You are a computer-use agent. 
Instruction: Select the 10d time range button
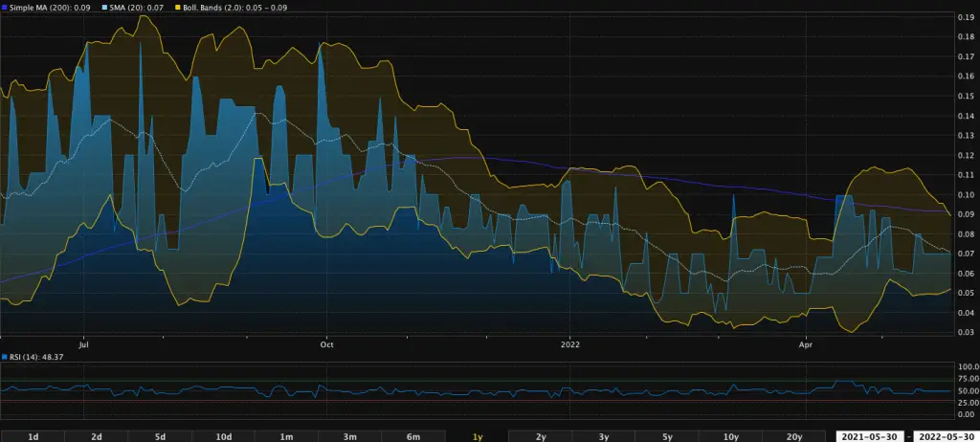224,436
